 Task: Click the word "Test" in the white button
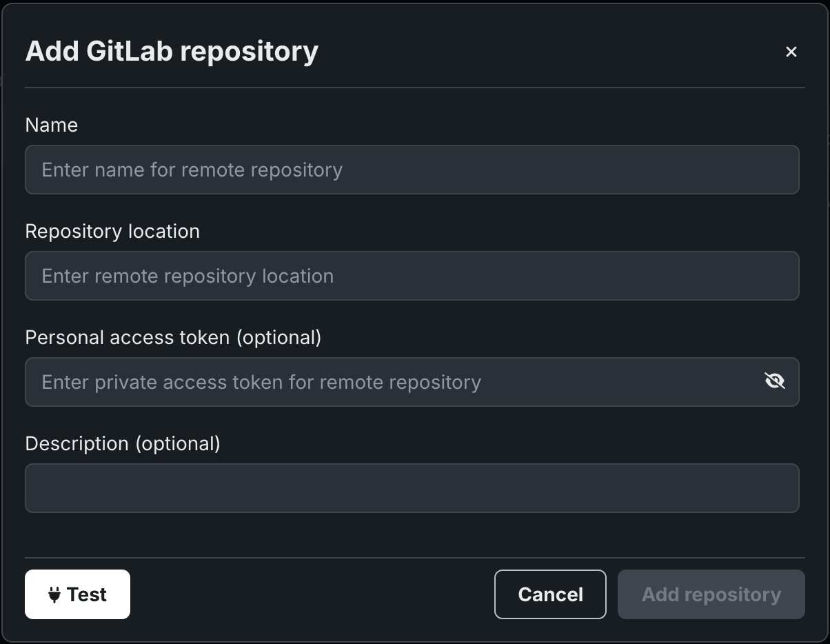click(x=87, y=594)
